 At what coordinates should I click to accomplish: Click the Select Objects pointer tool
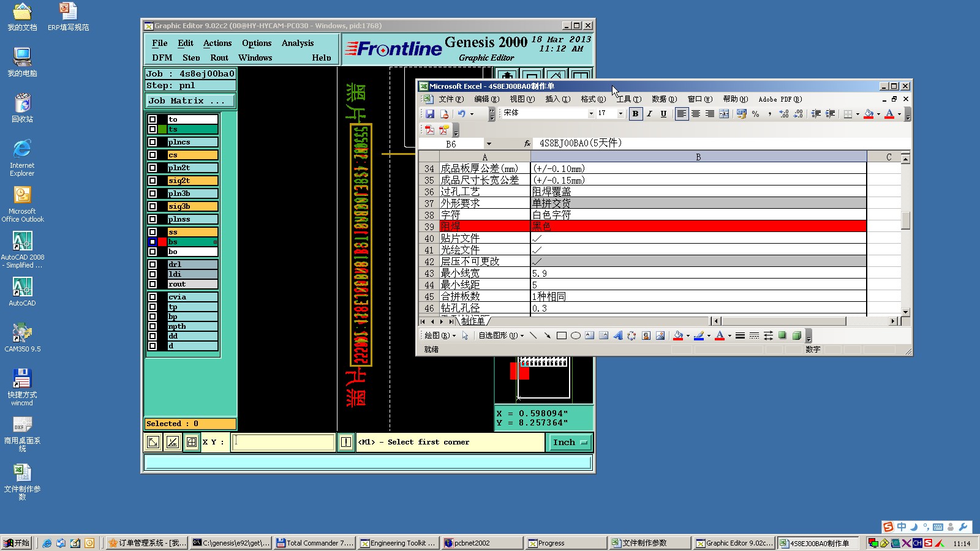(x=466, y=335)
